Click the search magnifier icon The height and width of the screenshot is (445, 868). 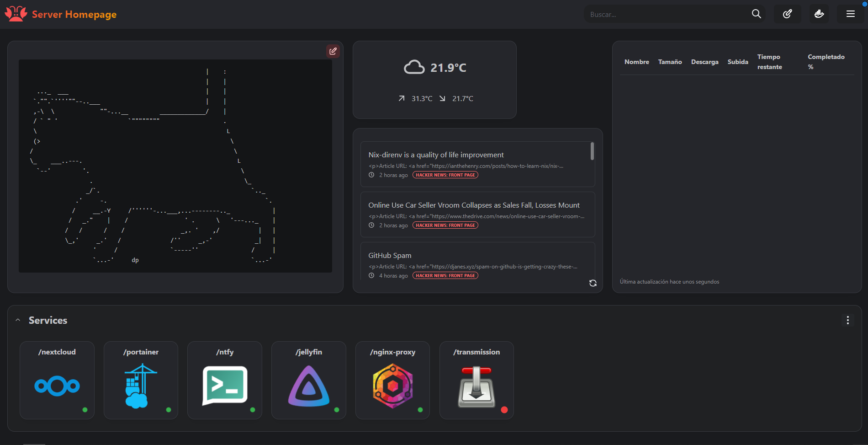(756, 14)
